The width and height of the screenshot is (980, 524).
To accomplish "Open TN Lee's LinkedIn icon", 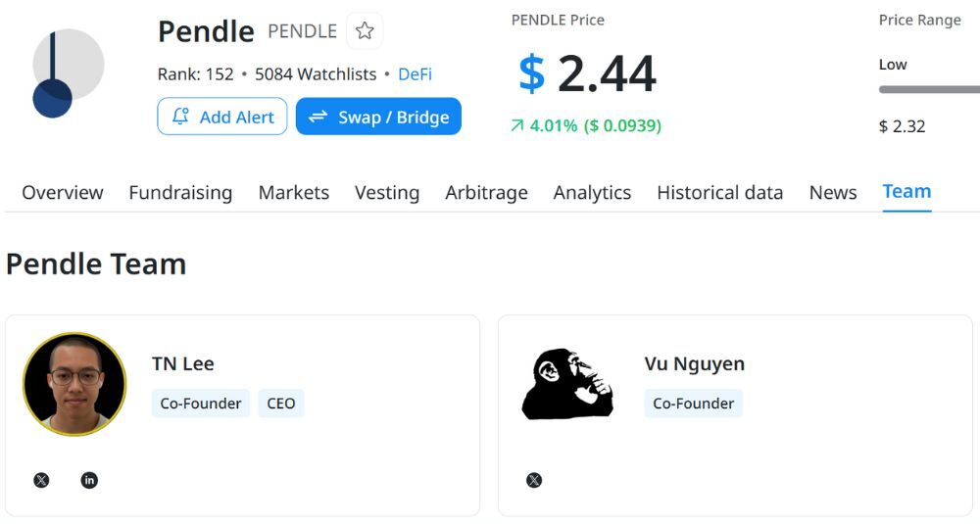I will point(89,480).
